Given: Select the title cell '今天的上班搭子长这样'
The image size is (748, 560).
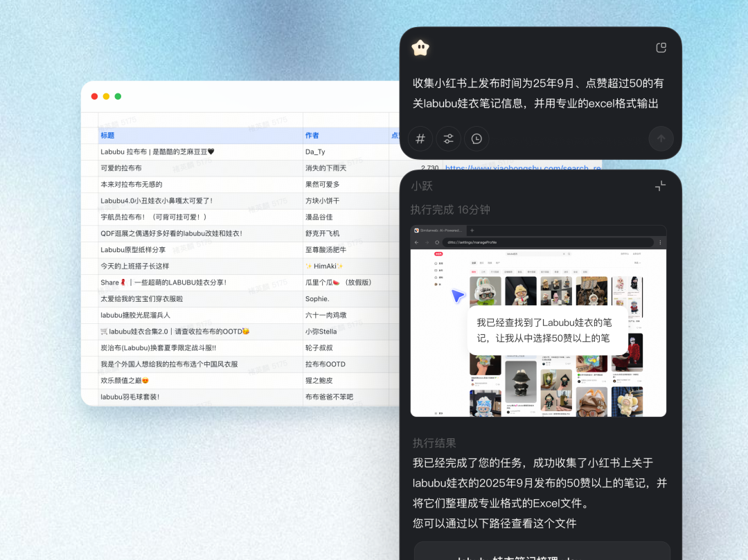Looking at the screenshot, I should [x=200, y=266].
